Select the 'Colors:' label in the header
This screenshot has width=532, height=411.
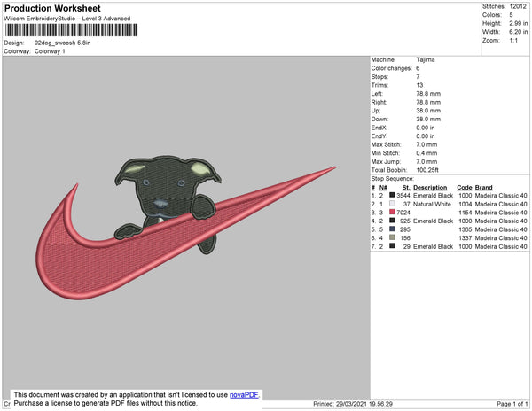click(x=492, y=15)
